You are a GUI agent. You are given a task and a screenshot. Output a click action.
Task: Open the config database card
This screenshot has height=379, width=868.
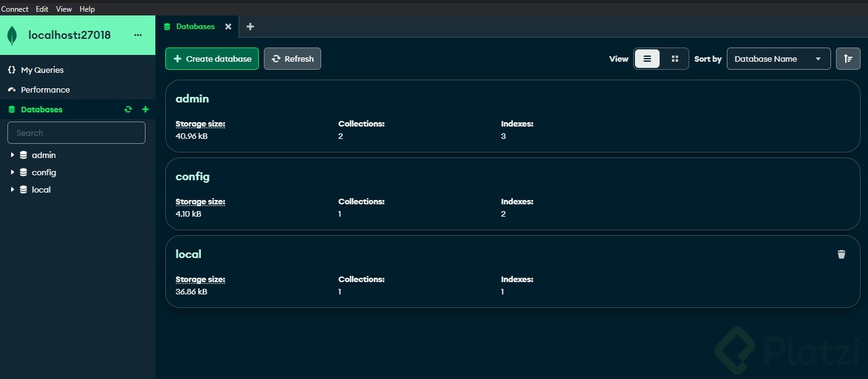(512, 194)
